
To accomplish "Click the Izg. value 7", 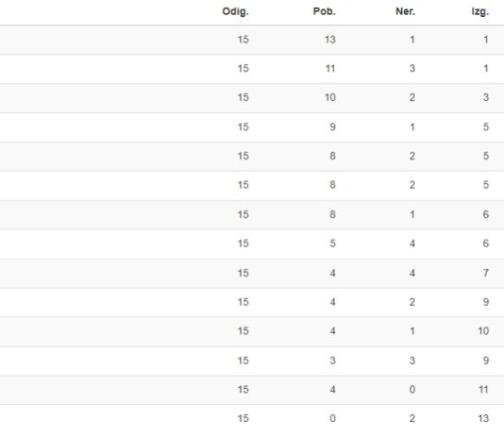I will [486, 273].
